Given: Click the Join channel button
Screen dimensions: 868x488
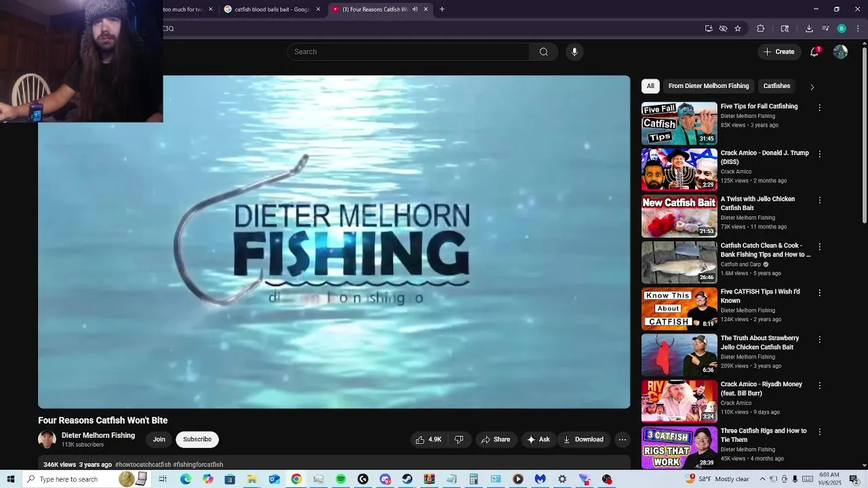Looking at the screenshot, I should (159, 439).
